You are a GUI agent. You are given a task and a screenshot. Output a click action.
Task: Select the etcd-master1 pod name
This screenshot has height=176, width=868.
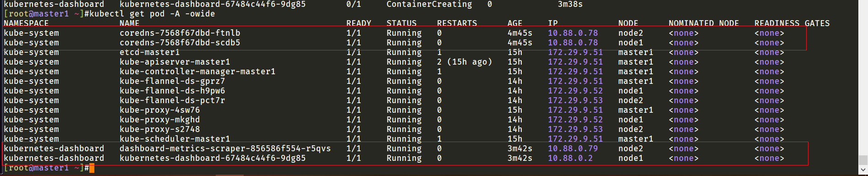click(x=150, y=52)
